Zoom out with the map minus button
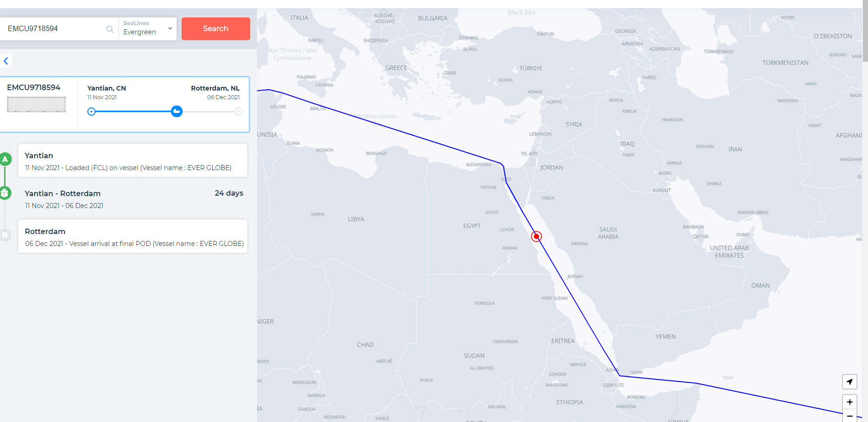This screenshot has width=868, height=422. pyautogui.click(x=849, y=416)
